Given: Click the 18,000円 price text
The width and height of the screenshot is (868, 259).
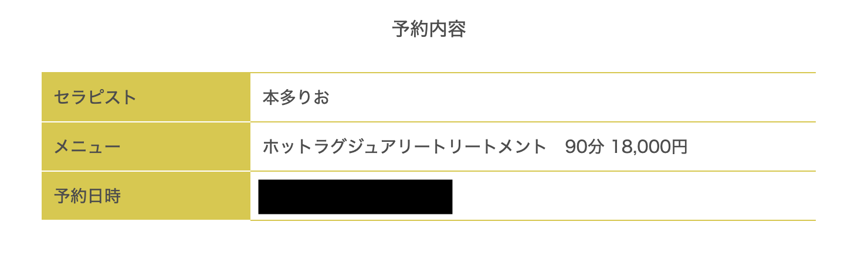Looking at the screenshot, I should coord(649,146).
